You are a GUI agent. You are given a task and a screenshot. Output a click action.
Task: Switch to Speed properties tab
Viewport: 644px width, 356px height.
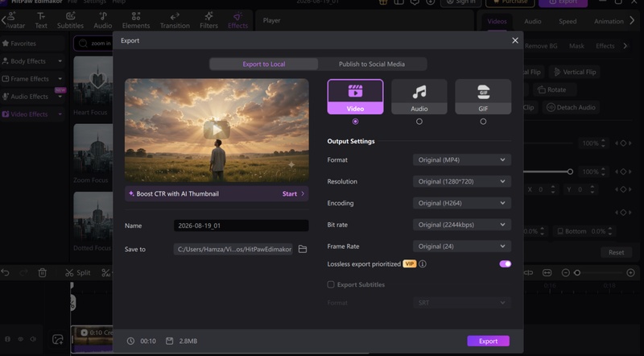(x=568, y=22)
